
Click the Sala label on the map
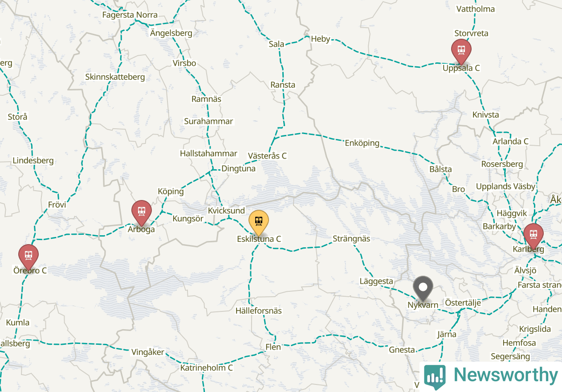coord(277,44)
